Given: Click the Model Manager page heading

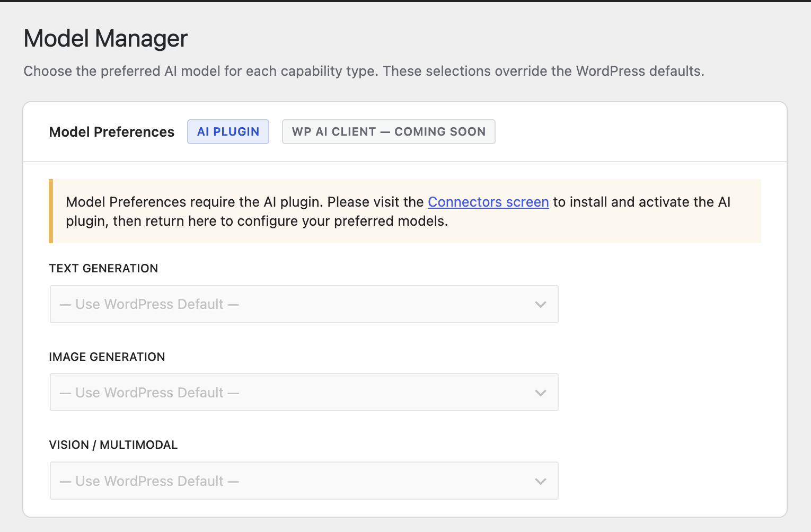Looking at the screenshot, I should coord(105,38).
